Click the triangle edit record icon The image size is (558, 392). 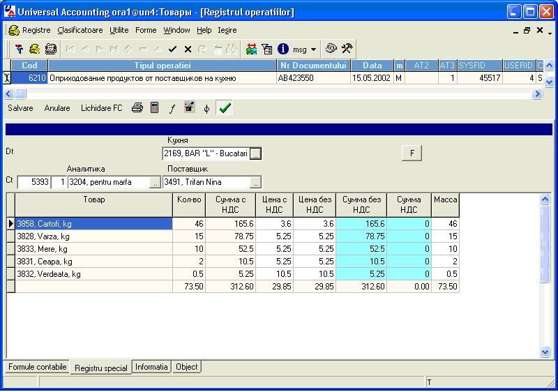coord(158,50)
